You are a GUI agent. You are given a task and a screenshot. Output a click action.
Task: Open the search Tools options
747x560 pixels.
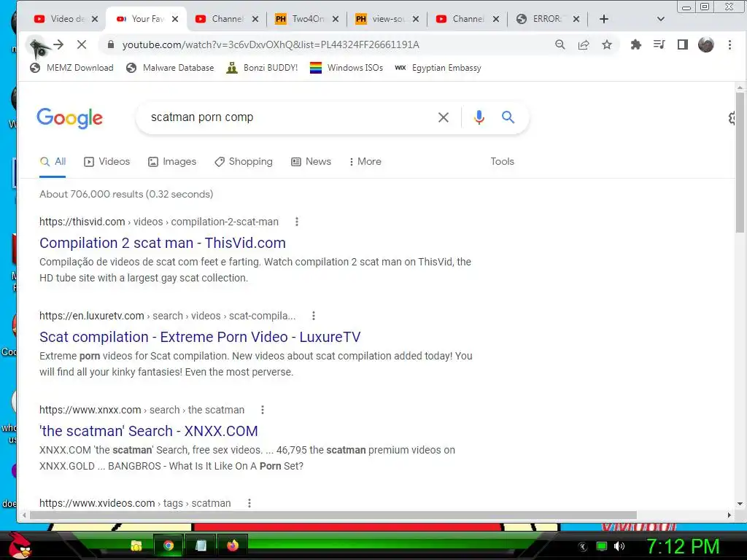(502, 162)
